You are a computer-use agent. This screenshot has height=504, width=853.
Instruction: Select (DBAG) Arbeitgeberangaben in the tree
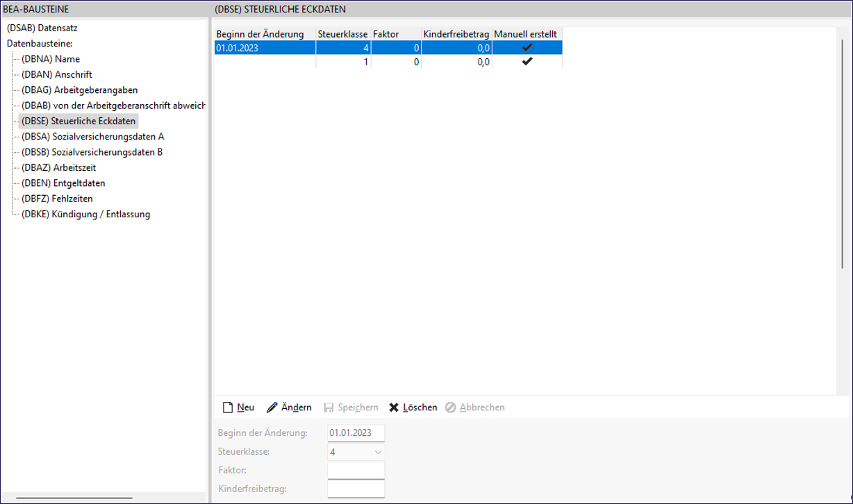(x=80, y=90)
